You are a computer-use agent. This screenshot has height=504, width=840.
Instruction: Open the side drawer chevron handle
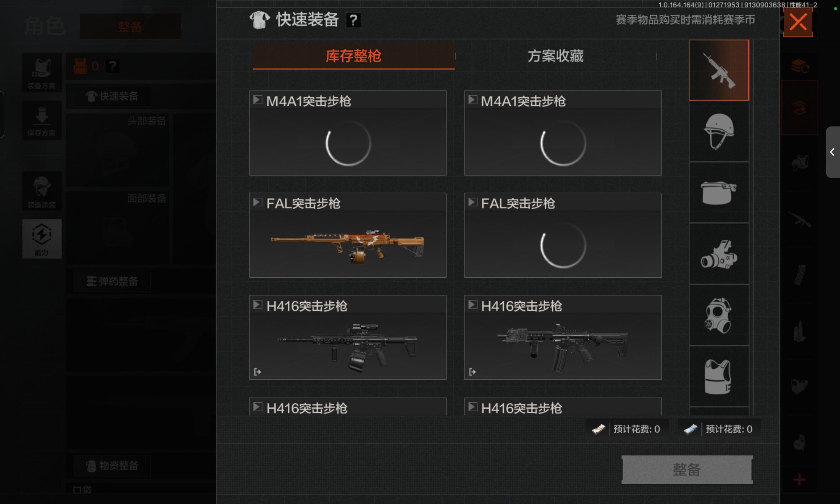pos(832,152)
